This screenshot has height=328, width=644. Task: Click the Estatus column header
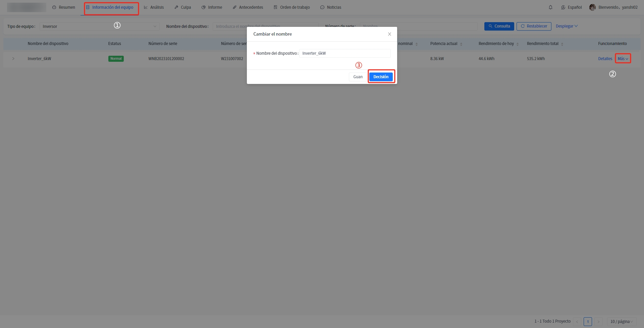tap(115, 44)
